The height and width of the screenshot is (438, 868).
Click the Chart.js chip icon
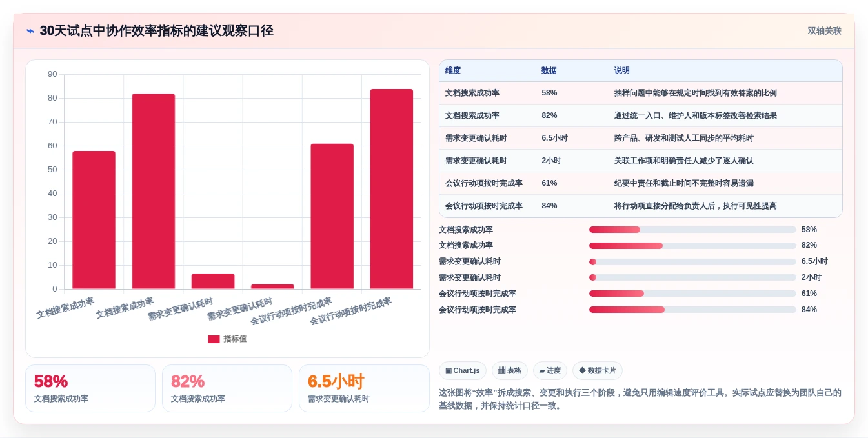(x=449, y=371)
